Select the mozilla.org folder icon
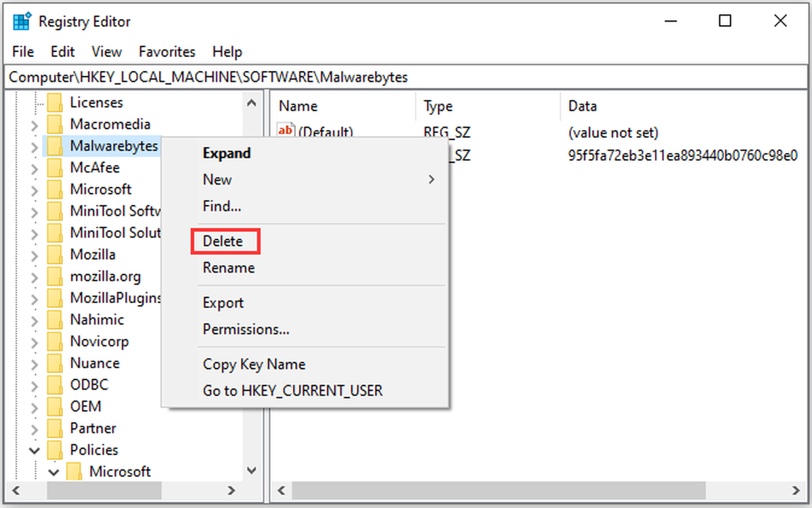The height and width of the screenshot is (508, 812). 55,277
